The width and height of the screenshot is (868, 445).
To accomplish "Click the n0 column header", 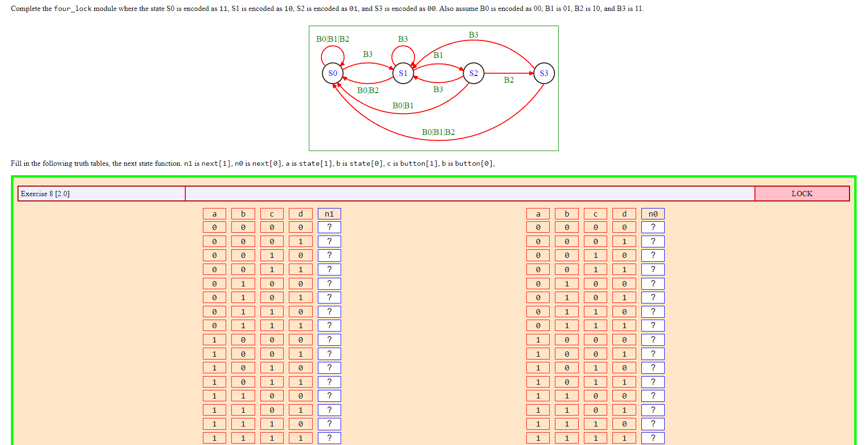I will [653, 213].
